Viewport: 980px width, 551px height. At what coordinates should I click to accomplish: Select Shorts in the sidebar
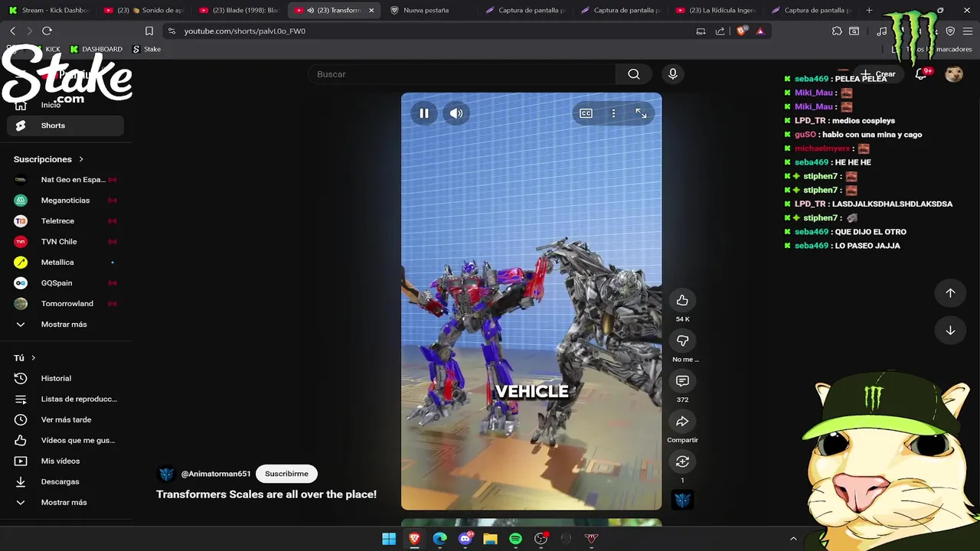65,126
